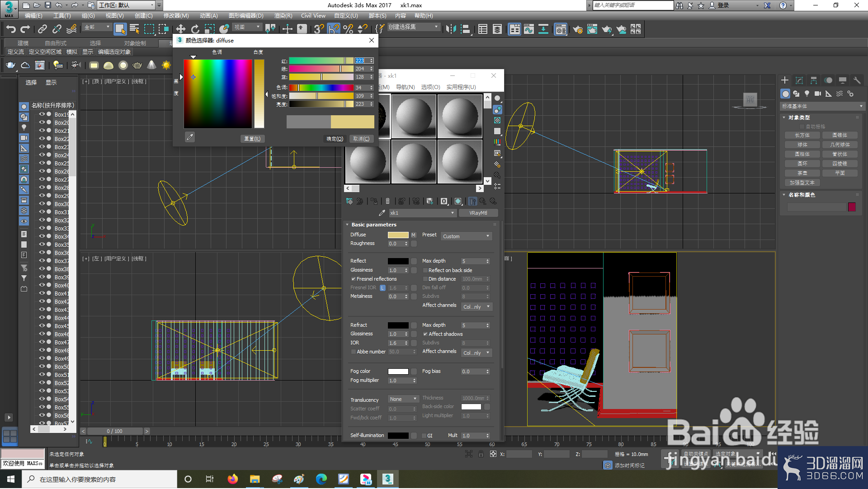Enable Abbe number checkbox

tap(353, 352)
